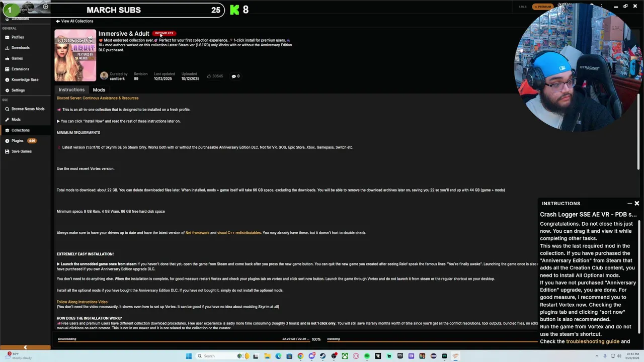Open Spotify from the taskbar

click(x=367, y=356)
